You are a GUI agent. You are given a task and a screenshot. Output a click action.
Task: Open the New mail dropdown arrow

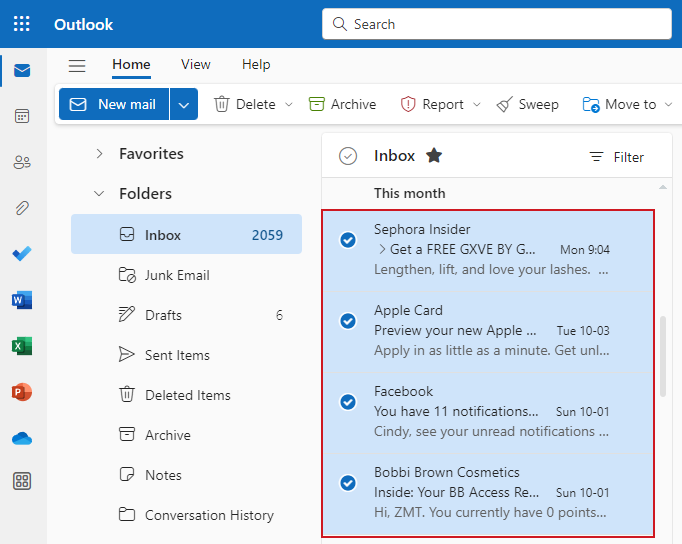pos(184,104)
